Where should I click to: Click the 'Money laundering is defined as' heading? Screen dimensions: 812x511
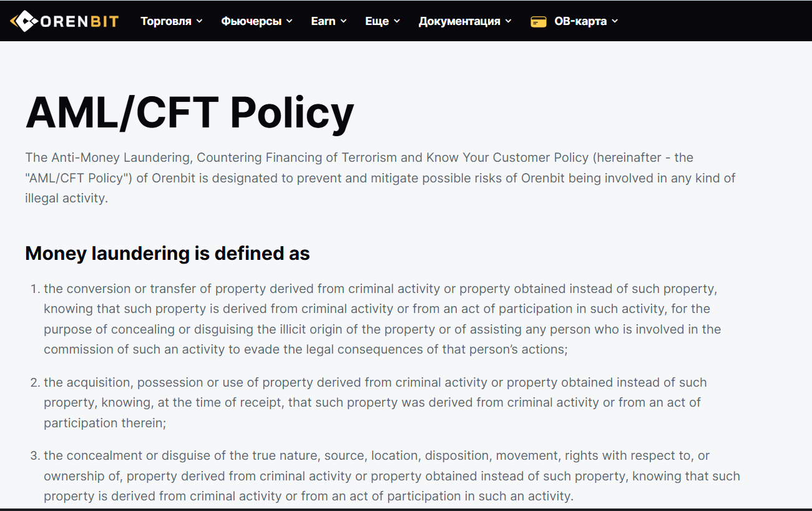(x=167, y=253)
